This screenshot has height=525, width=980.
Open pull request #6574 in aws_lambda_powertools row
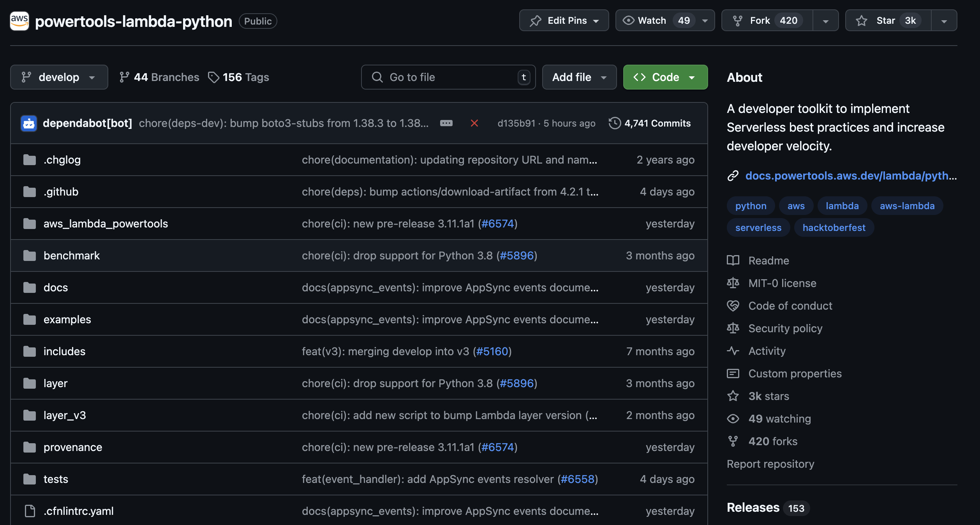pyautogui.click(x=498, y=224)
